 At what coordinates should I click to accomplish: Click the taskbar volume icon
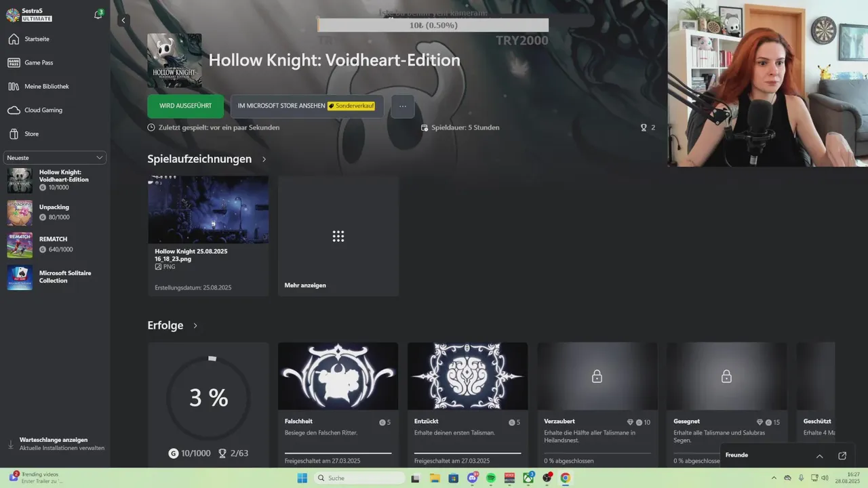(825, 478)
